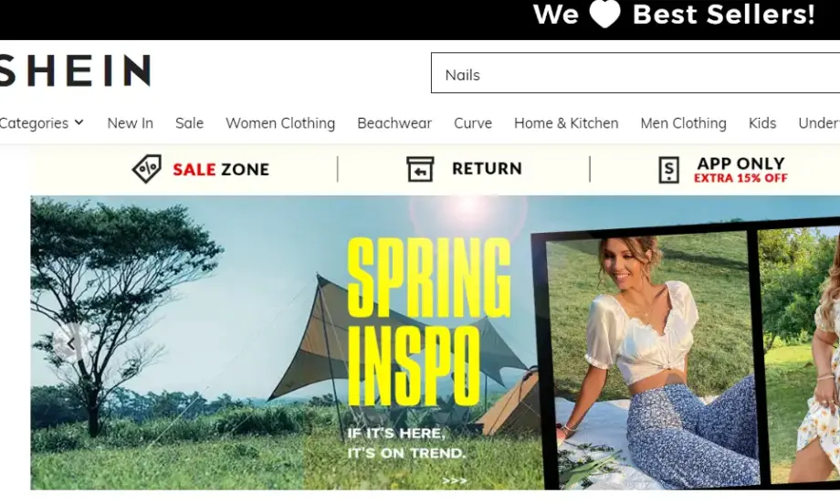Go to the Curve section
Viewport: 840px width, 504px height.
tap(473, 123)
